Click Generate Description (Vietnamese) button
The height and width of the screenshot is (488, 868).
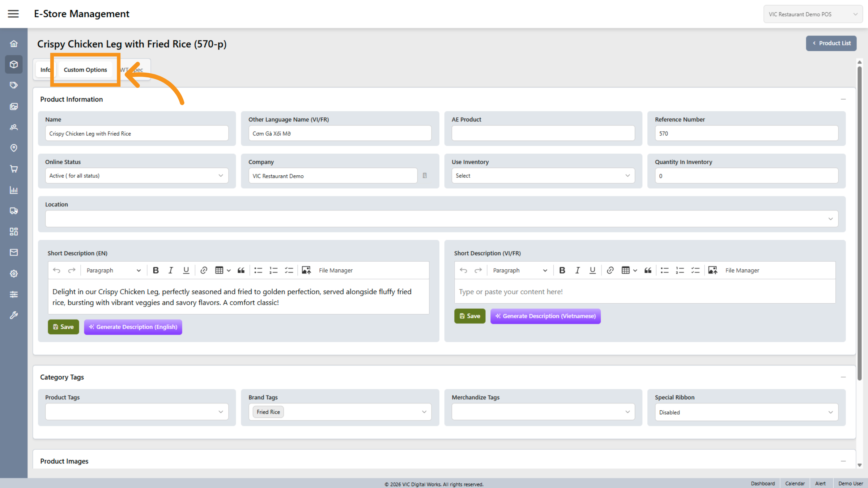pos(545,316)
